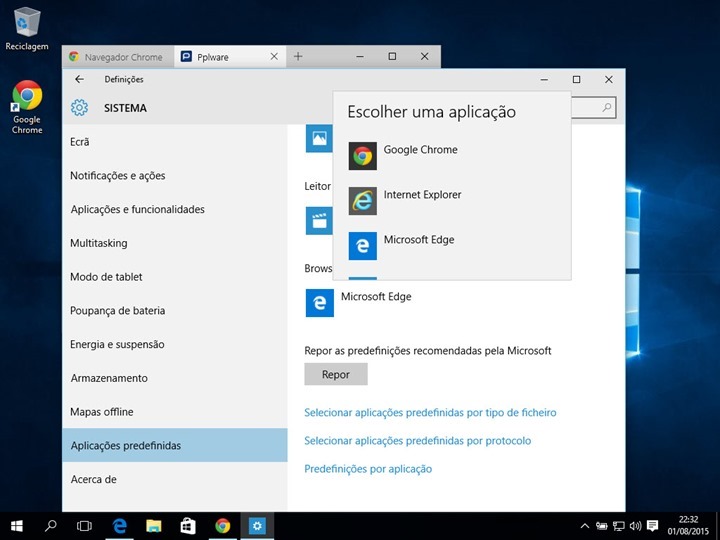
Task: Choose Google Chrome in the app picker
Action: click(x=420, y=151)
